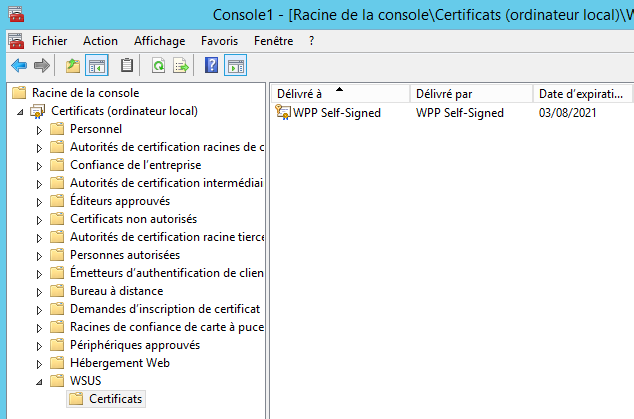
Task: Click the Export List toolbar icon
Action: [x=181, y=65]
